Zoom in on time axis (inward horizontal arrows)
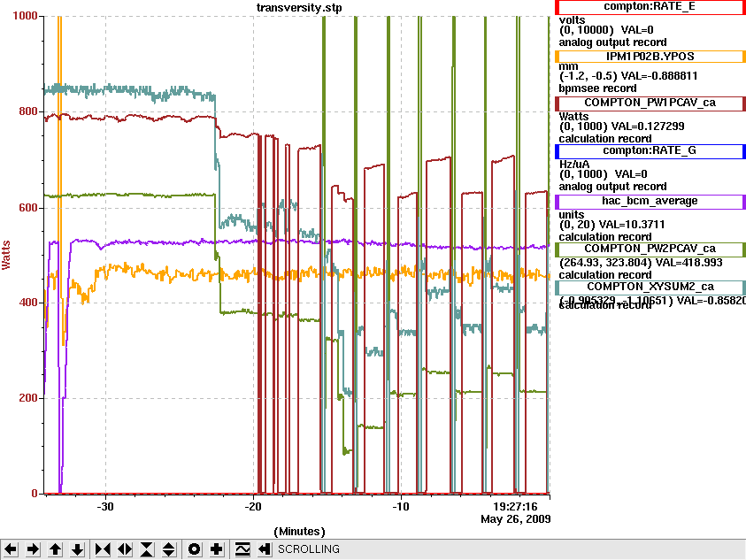The height and width of the screenshot is (560, 746). [103, 549]
